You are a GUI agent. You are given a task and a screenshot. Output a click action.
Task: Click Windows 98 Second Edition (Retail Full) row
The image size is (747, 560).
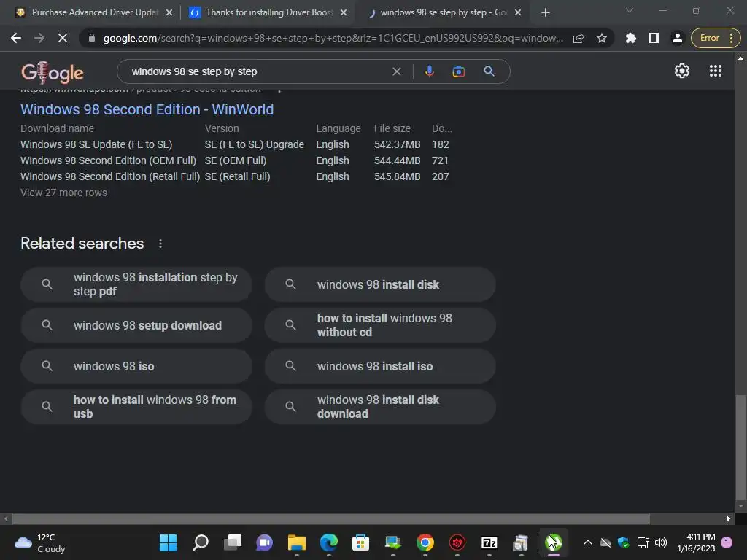click(235, 176)
